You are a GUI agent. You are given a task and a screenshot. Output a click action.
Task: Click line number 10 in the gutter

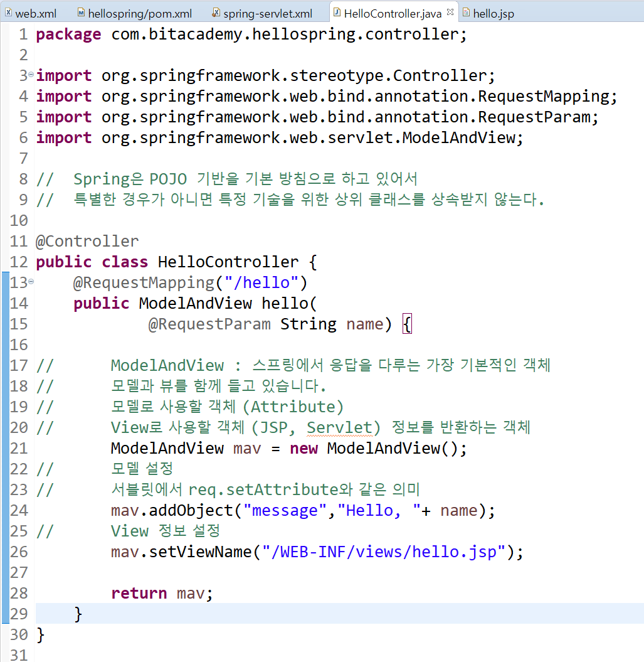[x=19, y=220]
